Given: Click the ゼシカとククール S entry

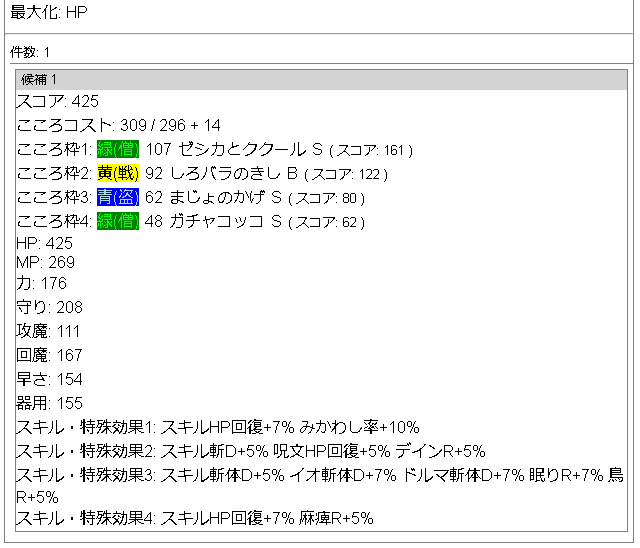Looking at the screenshot, I should 250,149.
